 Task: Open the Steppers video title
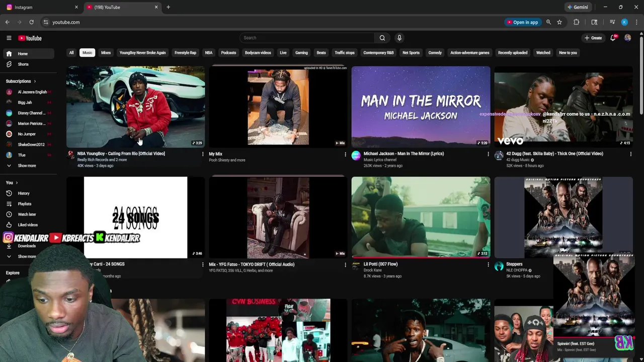(514, 264)
